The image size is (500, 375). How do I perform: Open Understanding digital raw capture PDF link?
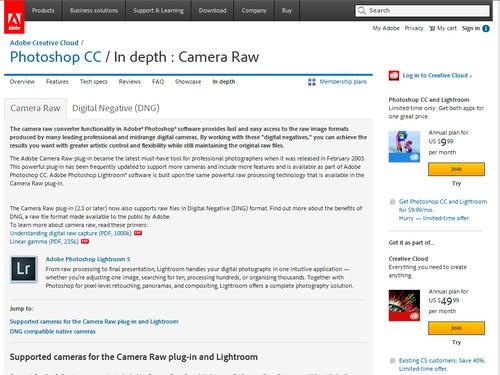coord(71,233)
